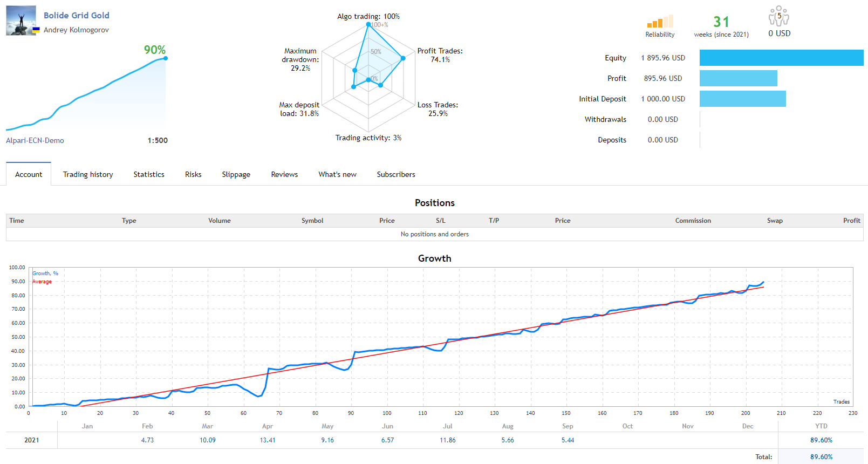This screenshot has height=464, width=868.
Task: Click the subscribers people icon
Action: [x=778, y=16]
